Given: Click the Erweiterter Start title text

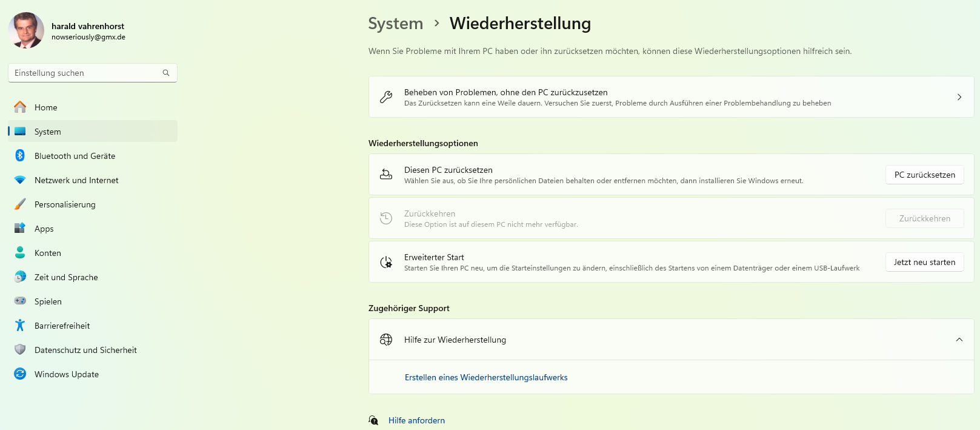Looking at the screenshot, I should (434, 257).
